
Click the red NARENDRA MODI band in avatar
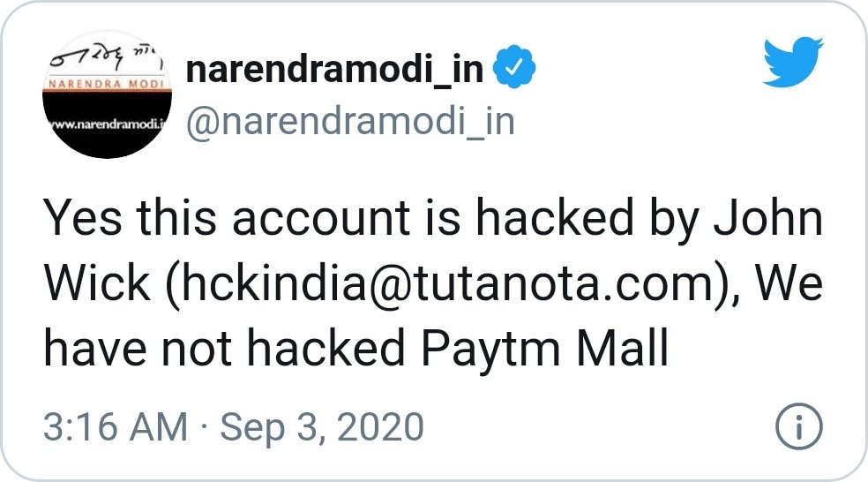point(104,82)
